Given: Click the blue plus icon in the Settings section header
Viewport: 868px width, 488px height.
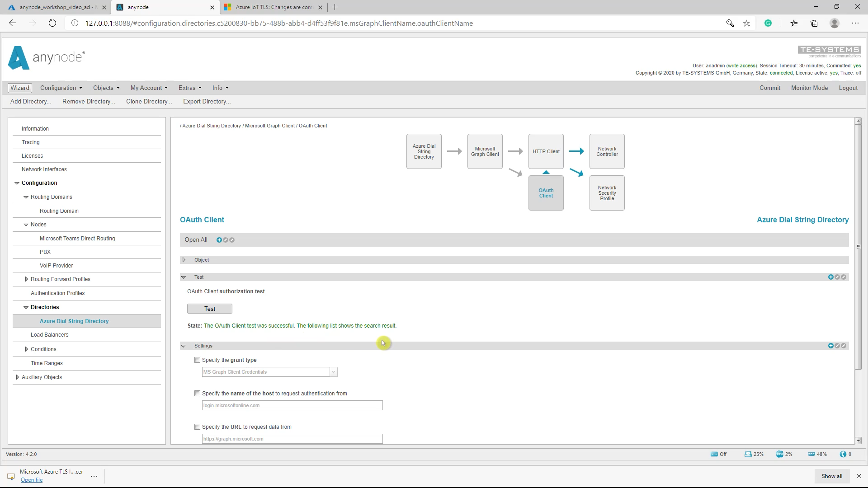Looking at the screenshot, I should coord(831,346).
